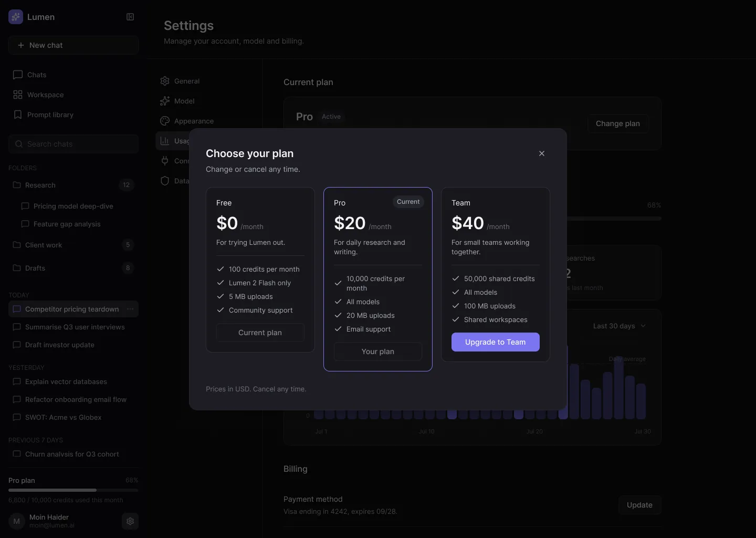756x538 pixels.
Task: Click the Appearance palette icon
Action: pos(165,121)
